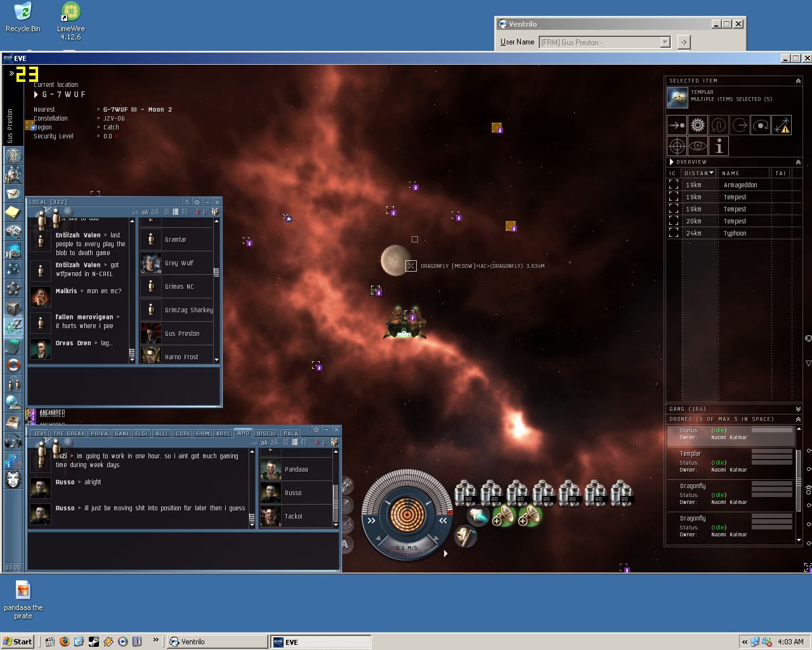Open the Overview settings triangle menu
812x650 pixels.
click(672, 162)
